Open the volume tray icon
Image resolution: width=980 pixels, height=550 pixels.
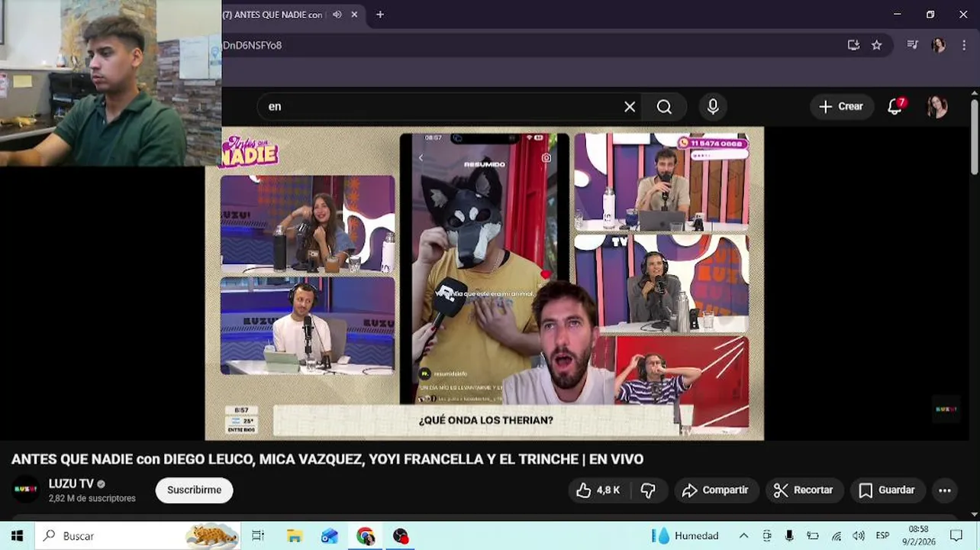[859, 535]
